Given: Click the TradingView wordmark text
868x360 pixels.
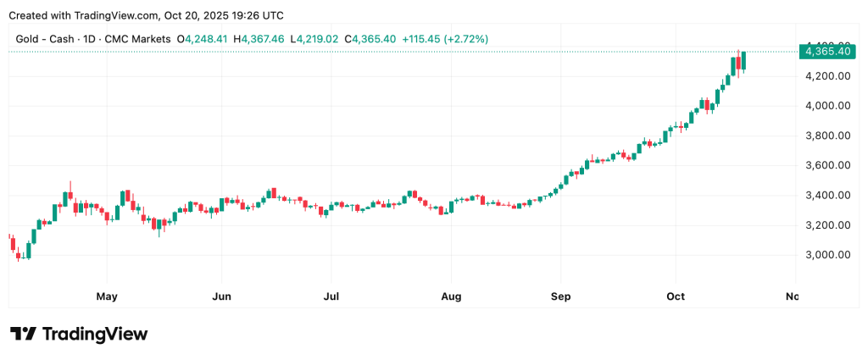Looking at the screenshot, I should pyautogui.click(x=95, y=334).
